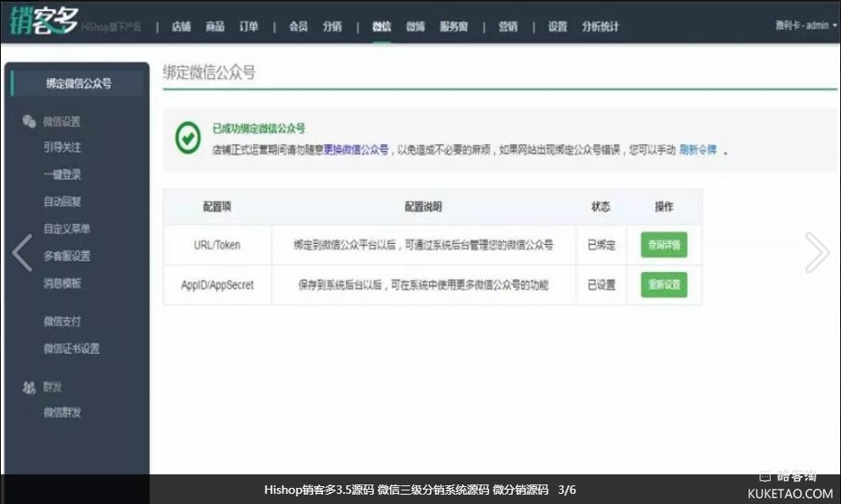Screen dimensions: 841x504
Task: Open 微信支付 sidebar item
Action: click(62, 321)
